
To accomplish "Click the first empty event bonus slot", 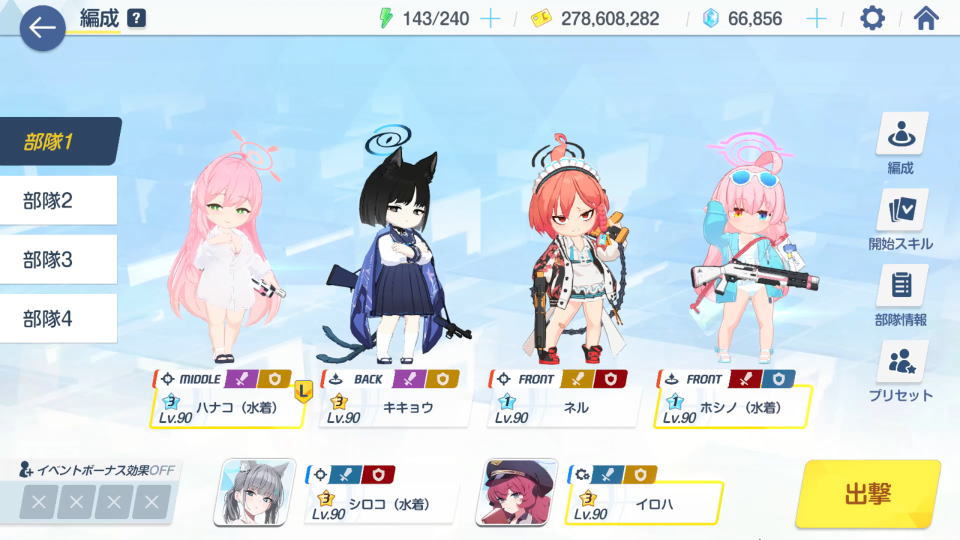I will [x=39, y=502].
